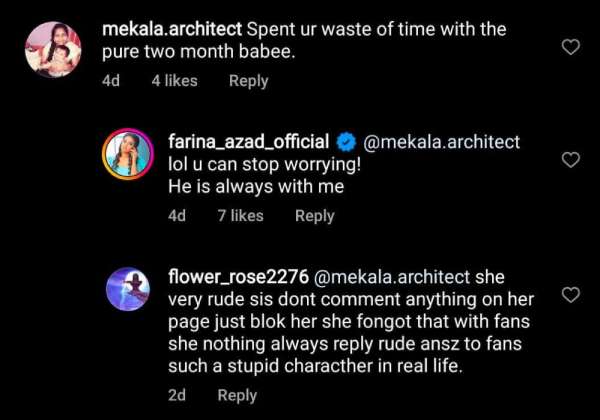View the 4 likes on mekala's comment

tap(174, 81)
